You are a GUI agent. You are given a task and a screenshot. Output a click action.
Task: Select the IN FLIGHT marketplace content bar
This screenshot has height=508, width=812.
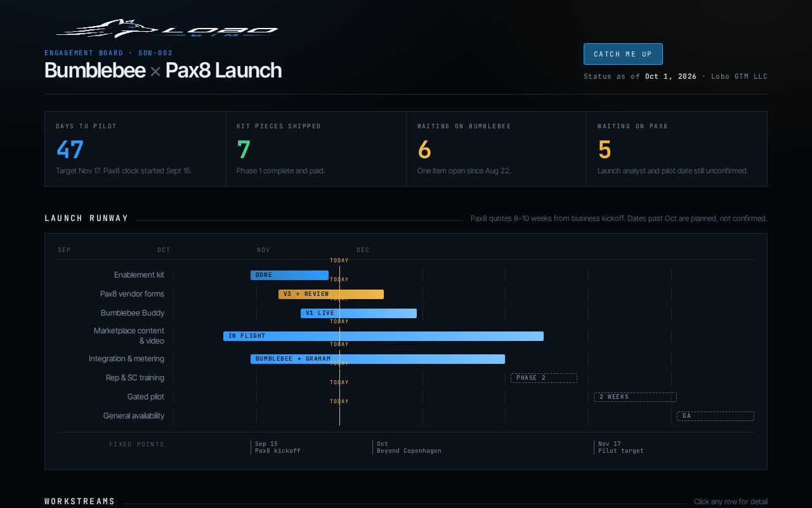(383, 336)
